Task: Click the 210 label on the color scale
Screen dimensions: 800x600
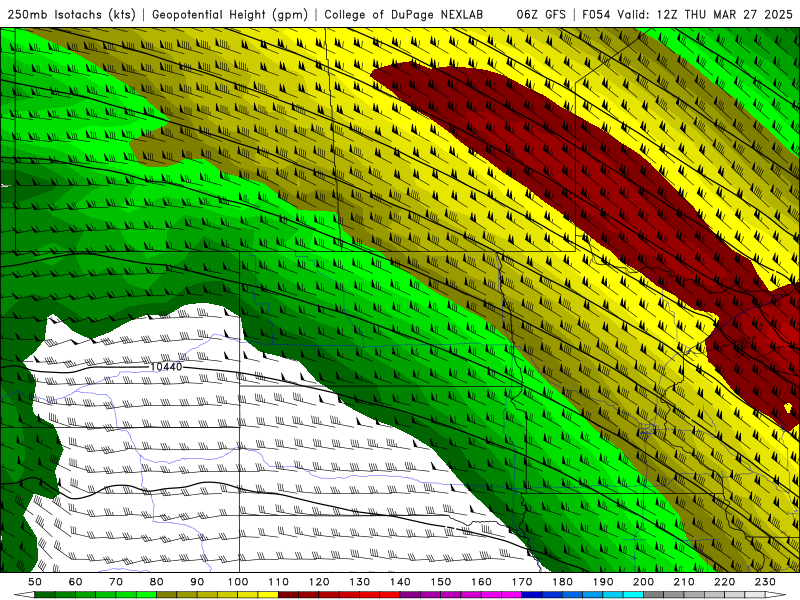Action: click(x=684, y=582)
